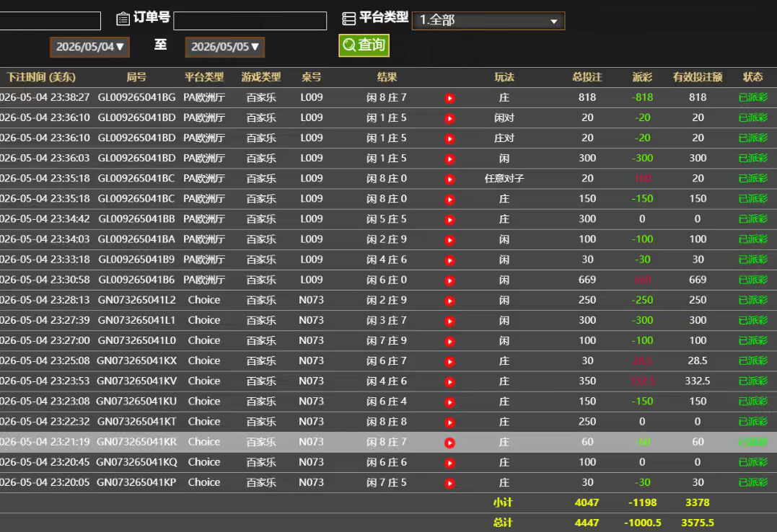Play replay for round GL009265041BB
This screenshot has height=532, width=777.
(449, 220)
